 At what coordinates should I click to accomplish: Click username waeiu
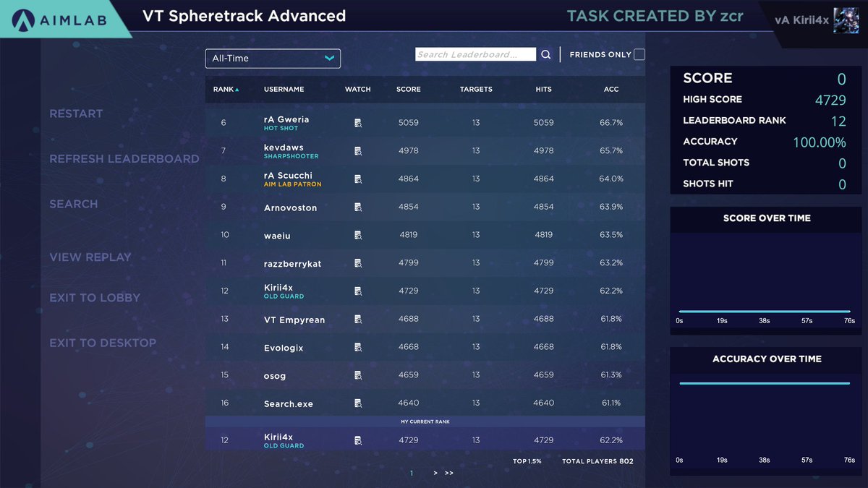click(277, 236)
